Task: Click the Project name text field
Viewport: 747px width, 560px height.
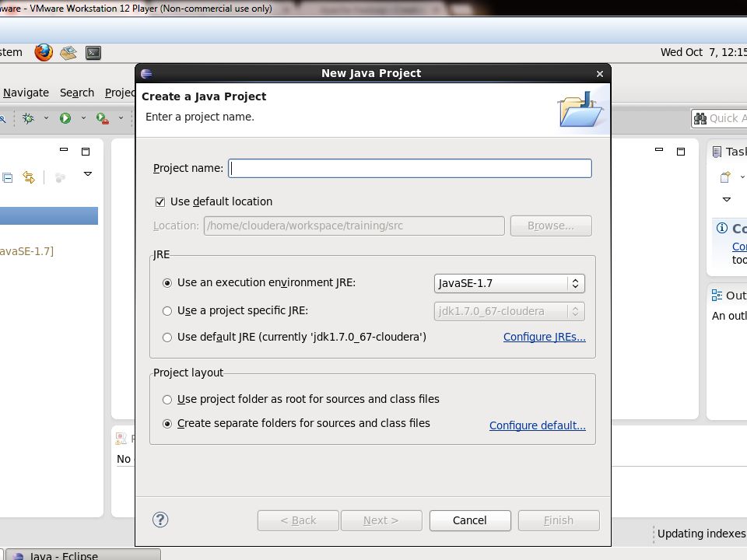Action: point(410,169)
